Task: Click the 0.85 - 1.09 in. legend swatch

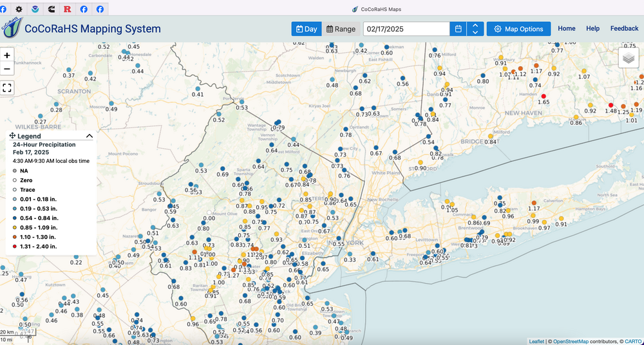Action: (x=15, y=228)
